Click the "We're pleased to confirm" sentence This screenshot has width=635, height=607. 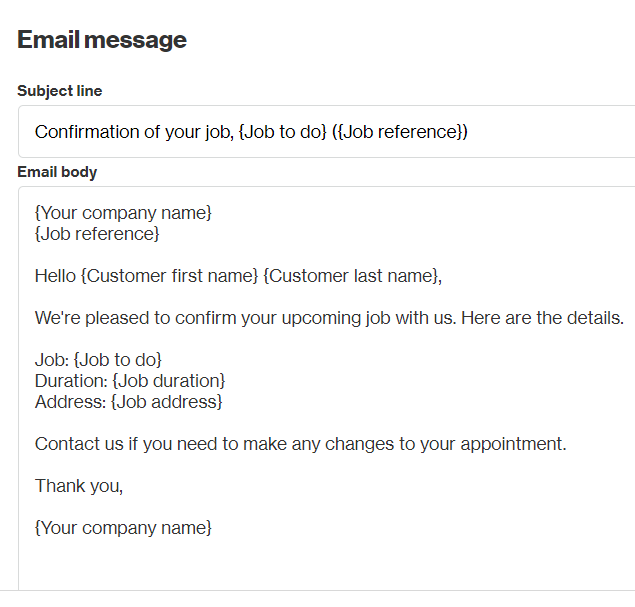pos(329,318)
